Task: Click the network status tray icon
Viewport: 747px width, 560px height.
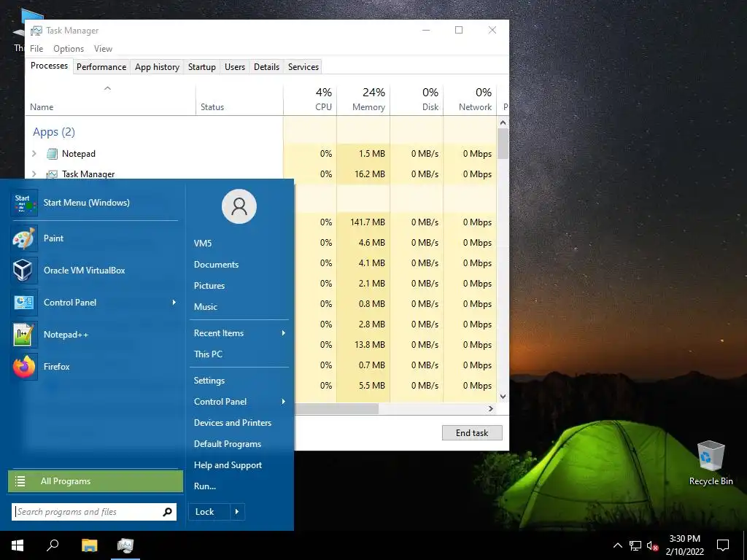Action: click(x=635, y=545)
